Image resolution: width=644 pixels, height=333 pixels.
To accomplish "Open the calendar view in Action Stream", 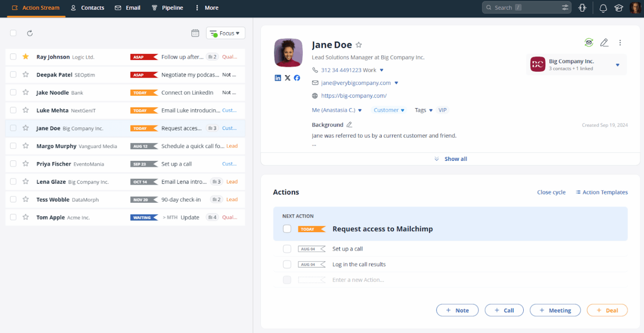I will pyautogui.click(x=195, y=32).
